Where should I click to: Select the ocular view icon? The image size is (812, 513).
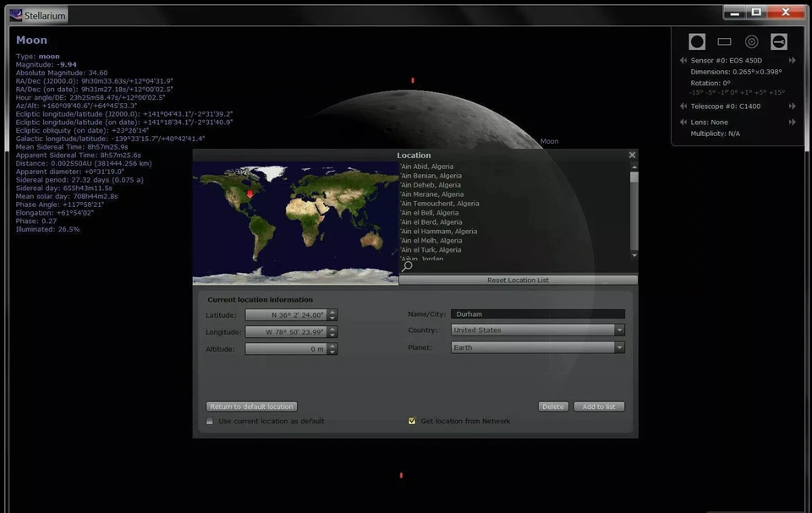(x=697, y=41)
